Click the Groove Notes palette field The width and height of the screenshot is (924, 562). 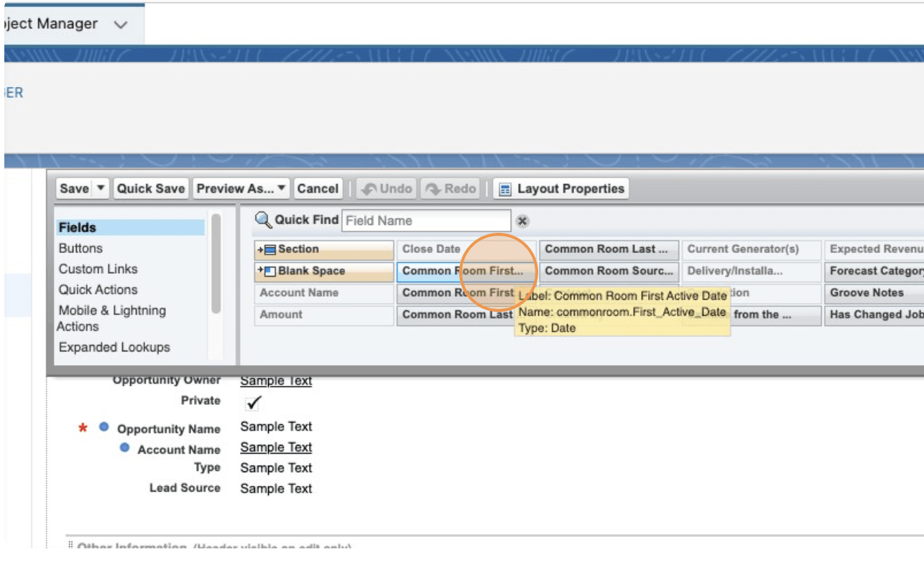pos(874,292)
